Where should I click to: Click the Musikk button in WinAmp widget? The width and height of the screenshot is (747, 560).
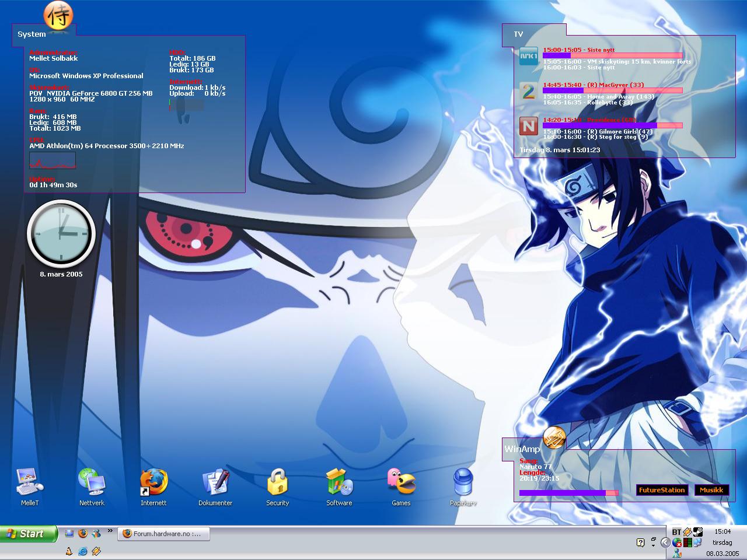click(711, 490)
